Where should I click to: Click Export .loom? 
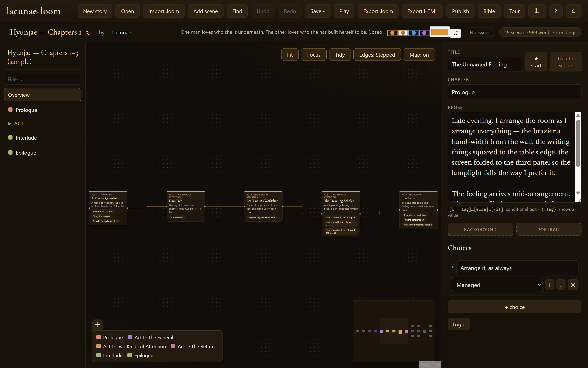[x=378, y=11]
